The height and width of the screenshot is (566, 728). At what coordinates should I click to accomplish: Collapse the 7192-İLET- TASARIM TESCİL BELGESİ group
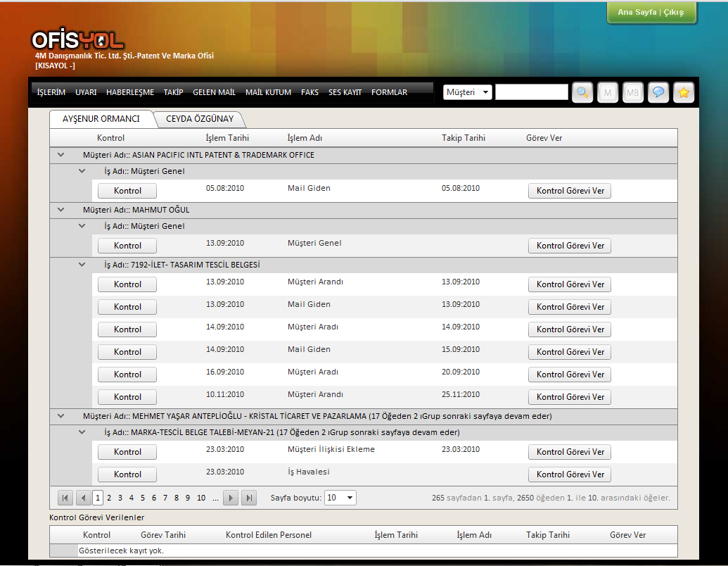pyautogui.click(x=82, y=265)
